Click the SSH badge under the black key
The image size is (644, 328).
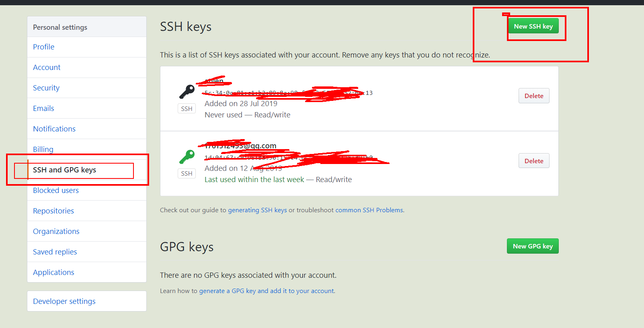[187, 109]
